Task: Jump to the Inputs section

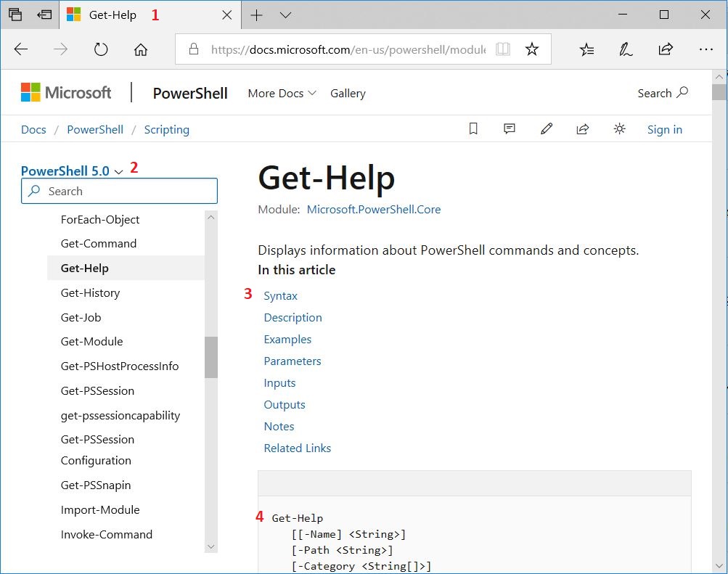Action: pos(279,383)
